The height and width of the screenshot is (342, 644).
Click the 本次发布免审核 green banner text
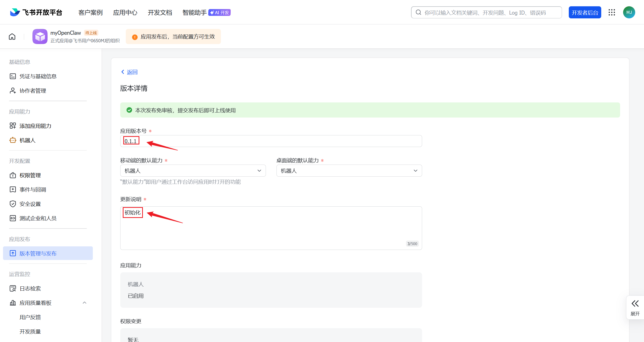click(185, 110)
